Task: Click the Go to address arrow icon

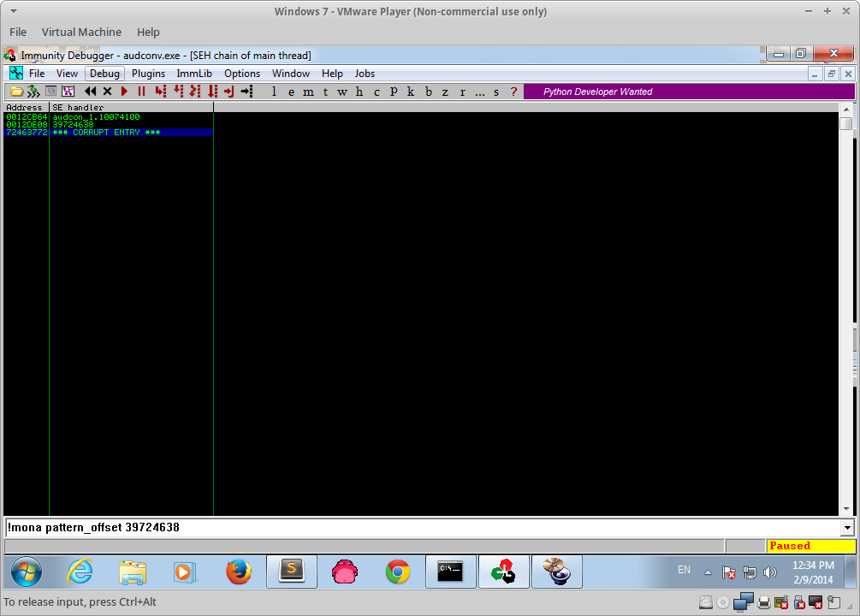Action: pyautogui.click(x=246, y=92)
